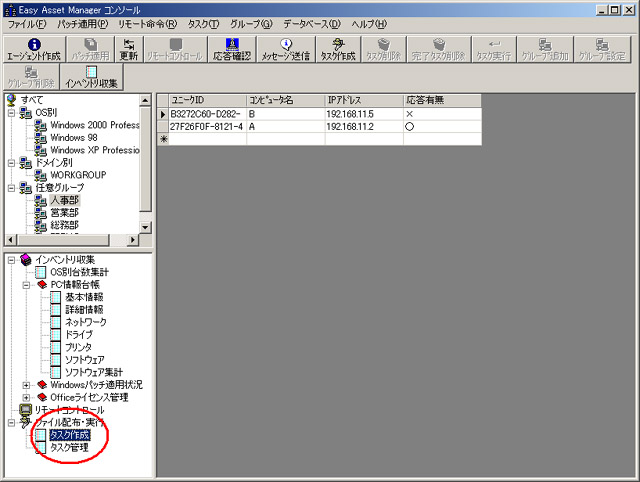Click the インベントリ収集 toolbar button

tap(91, 77)
